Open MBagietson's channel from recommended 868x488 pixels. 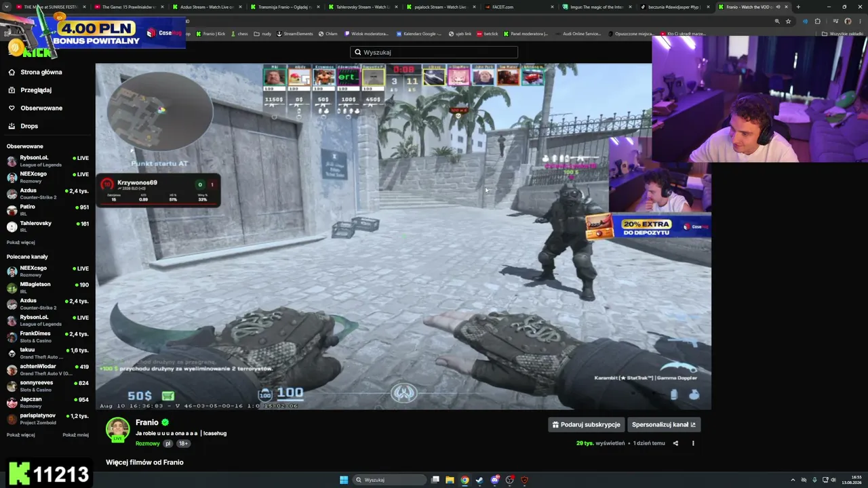[x=47, y=287]
